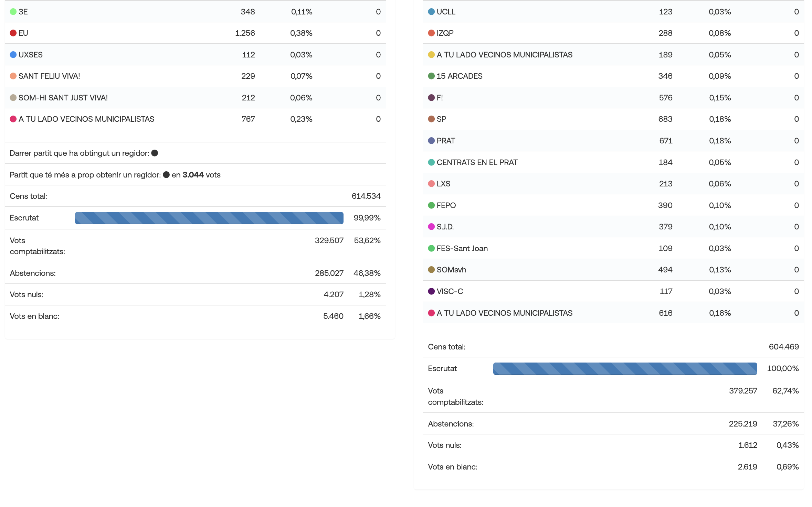Click the dark purple dot beside VISC-C
Screen dimensions: 812x507
431,291
